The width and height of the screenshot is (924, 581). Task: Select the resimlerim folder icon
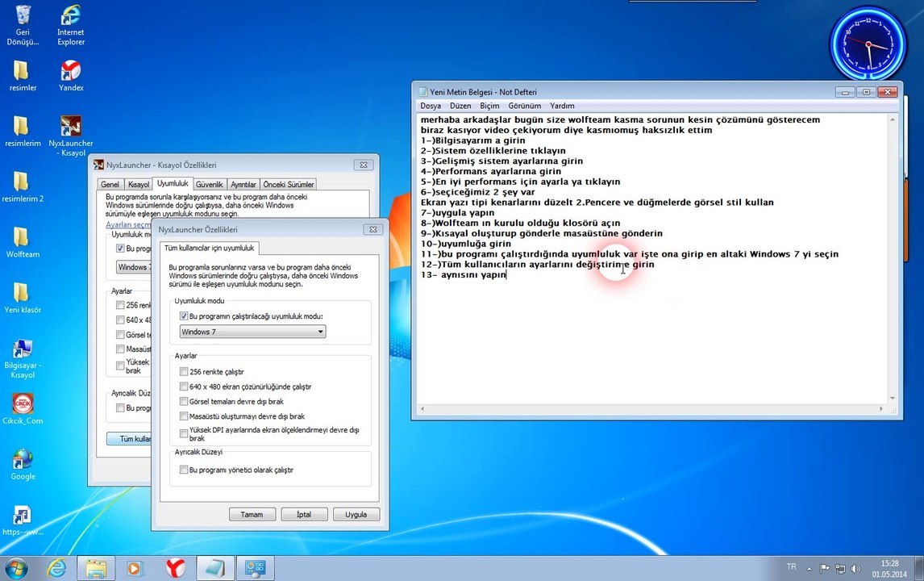click(x=23, y=131)
